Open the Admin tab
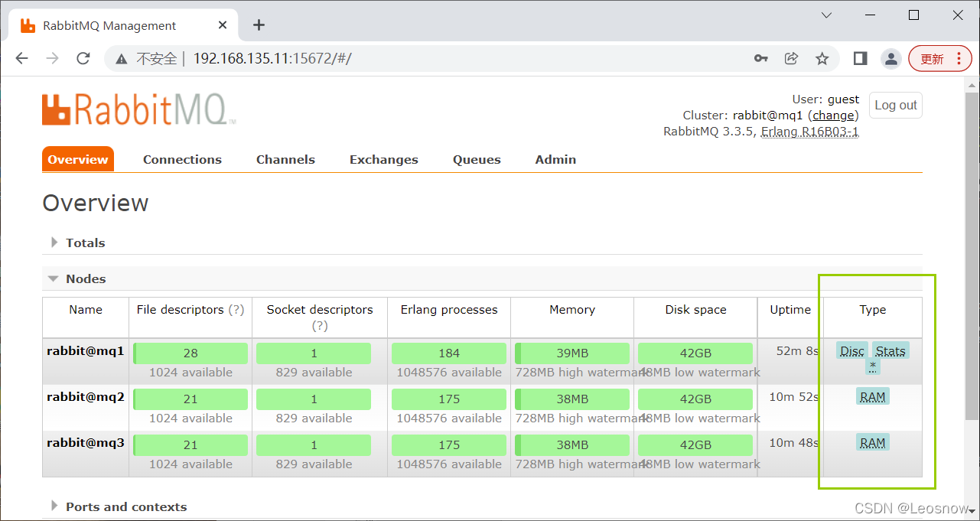The image size is (980, 521). pos(555,159)
